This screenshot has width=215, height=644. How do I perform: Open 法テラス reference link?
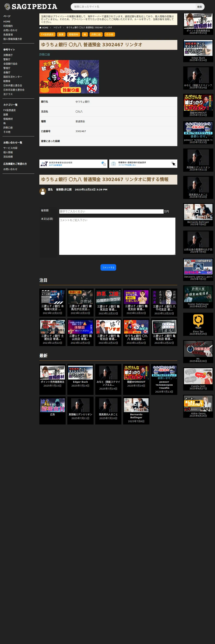point(8,94)
